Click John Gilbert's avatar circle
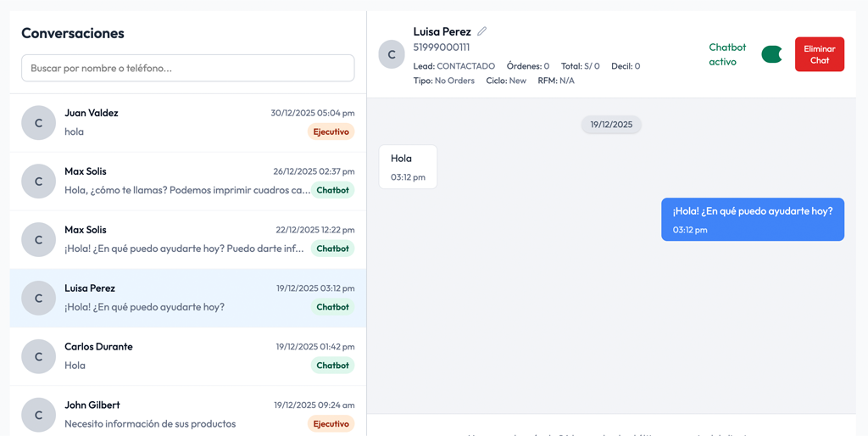 coord(38,415)
